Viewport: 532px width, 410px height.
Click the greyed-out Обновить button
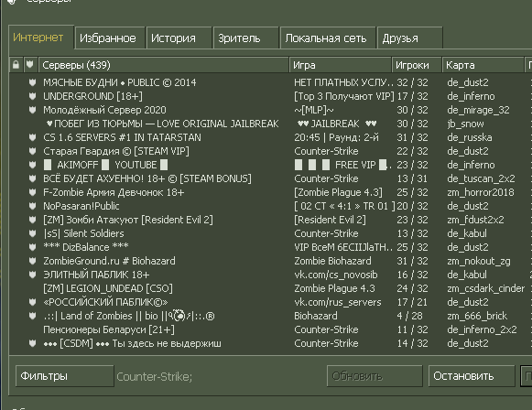coord(375,376)
